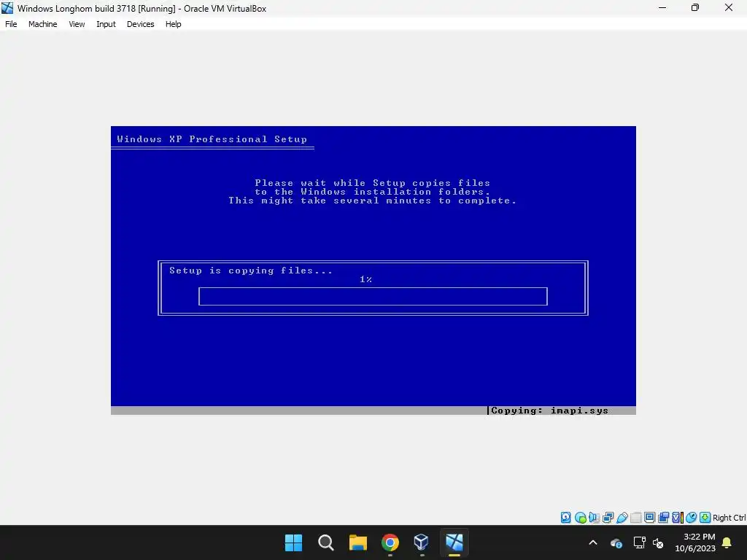Click the OneDrive cloud tray icon
747x560 pixels.
pyautogui.click(x=616, y=542)
